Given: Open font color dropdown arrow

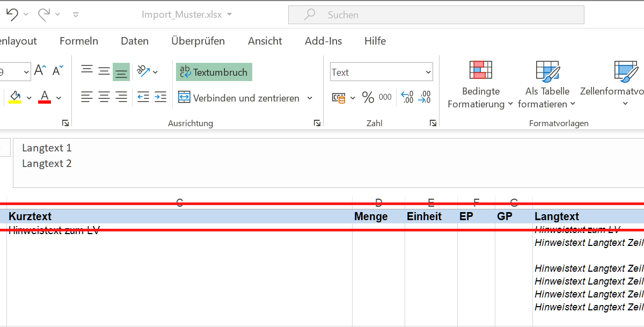Looking at the screenshot, I should 58,98.
